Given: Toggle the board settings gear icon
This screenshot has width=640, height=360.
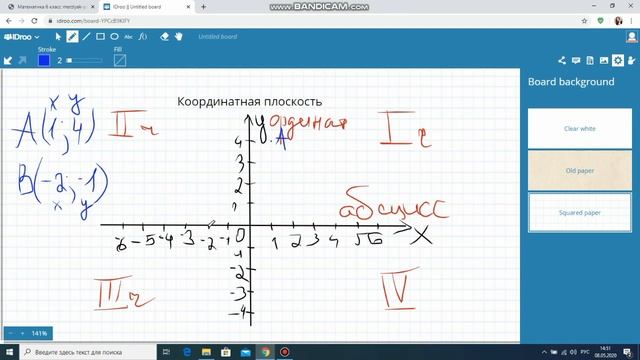Looking at the screenshot, I should [618, 60].
